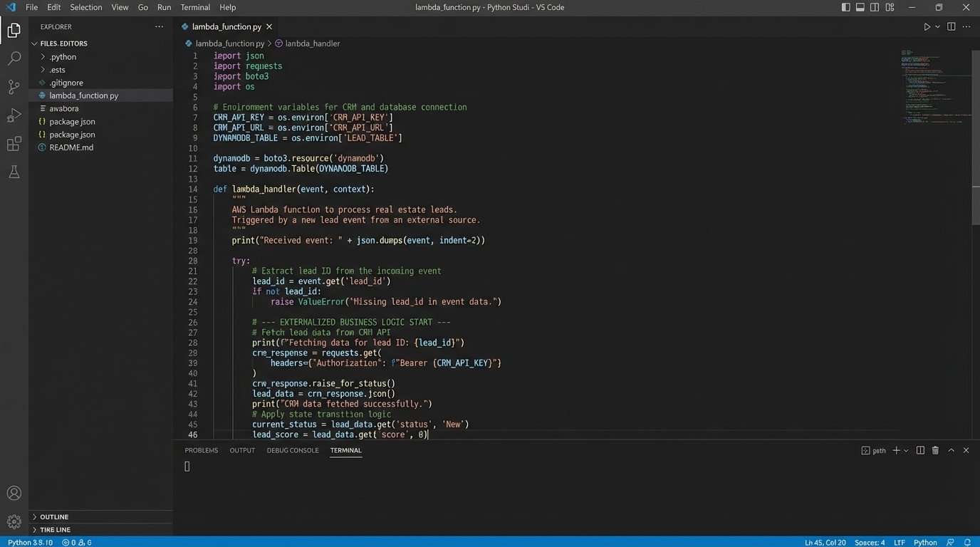Open the Terminal menu
Image resolution: width=980 pixels, height=547 pixels.
(x=195, y=7)
